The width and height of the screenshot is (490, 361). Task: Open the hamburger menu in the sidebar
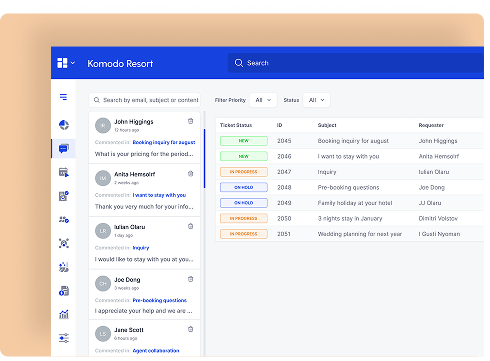[x=63, y=97]
